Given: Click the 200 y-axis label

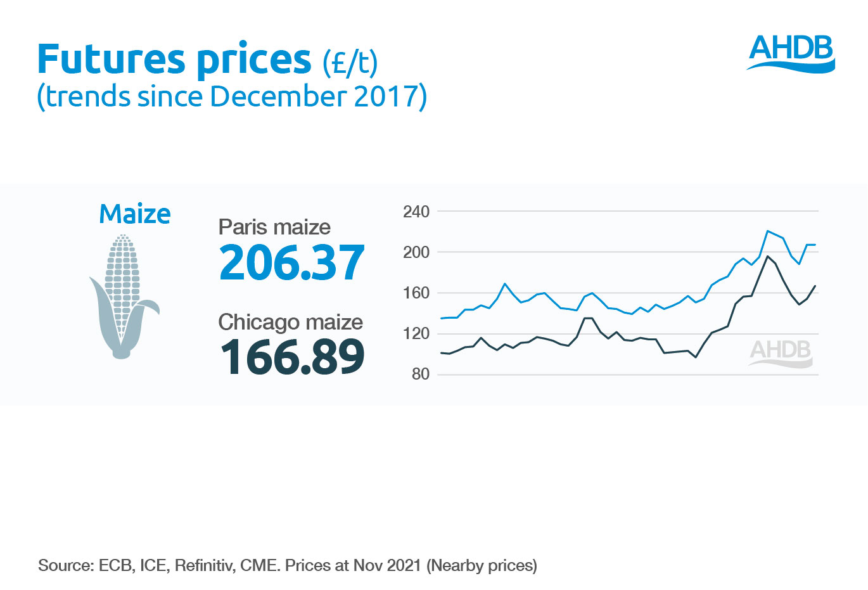Looking at the screenshot, I should [x=416, y=252].
